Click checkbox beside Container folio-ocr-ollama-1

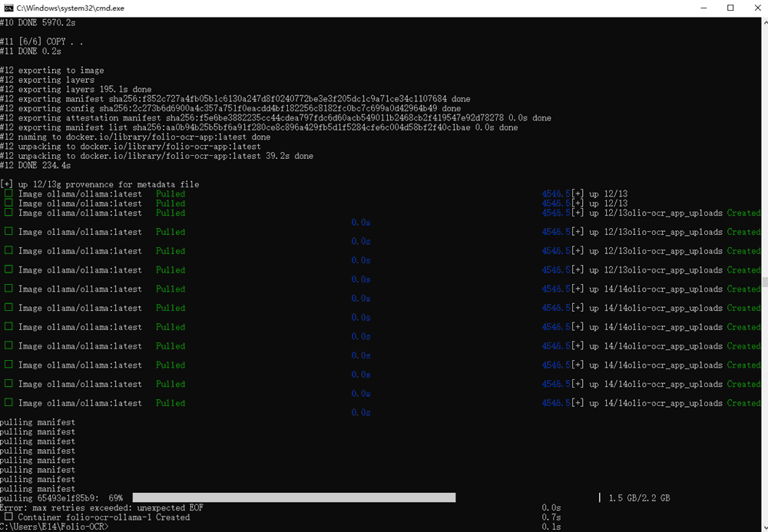tap(8, 517)
